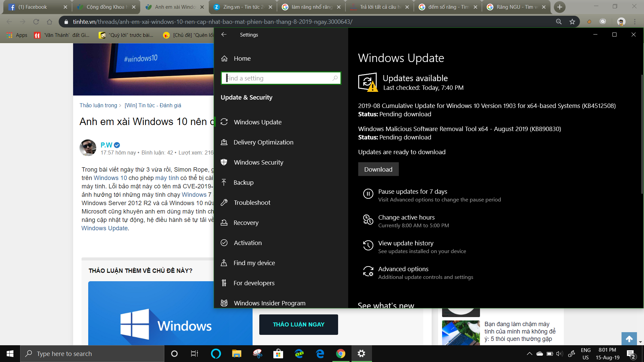Screen dimensions: 644x362
Task: Open the 5 thói quen related article
Action: (x=520, y=331)
